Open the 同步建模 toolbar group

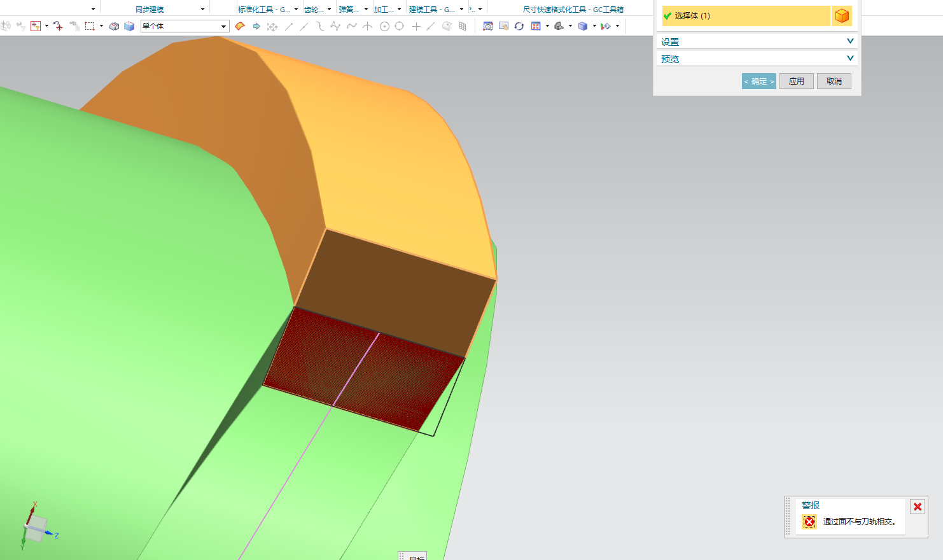pos(150,10)
